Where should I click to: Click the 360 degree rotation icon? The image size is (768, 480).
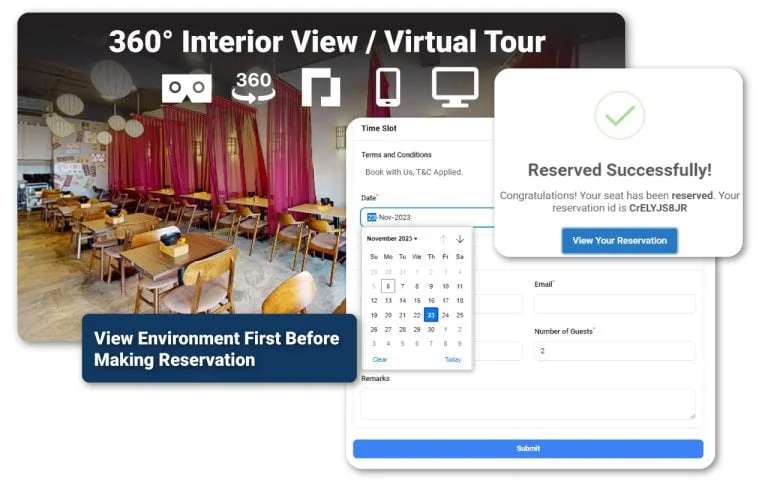(253, 87)
